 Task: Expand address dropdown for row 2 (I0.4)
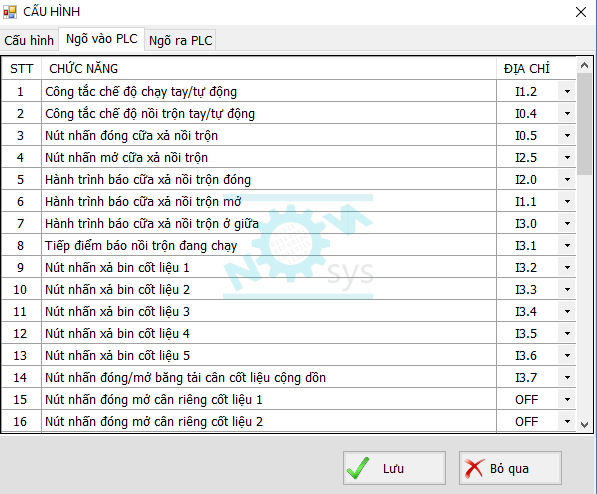tap(567, 114)
